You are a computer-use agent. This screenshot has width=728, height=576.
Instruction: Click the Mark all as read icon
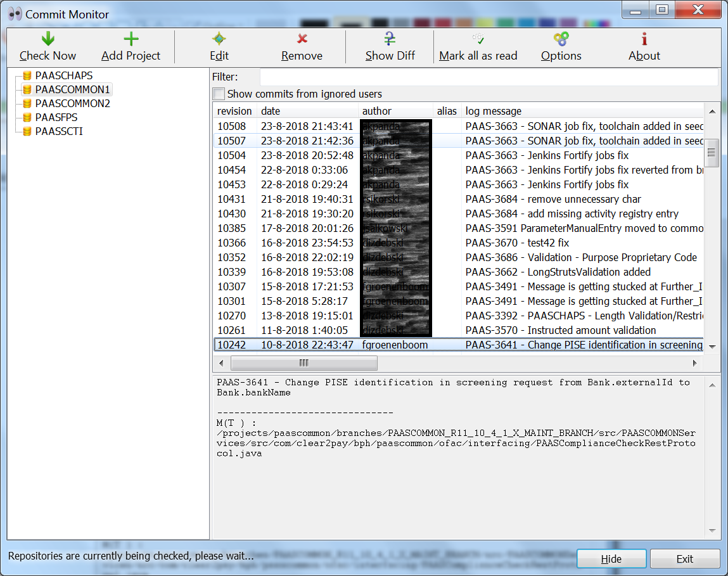click(x=478, y=39)
